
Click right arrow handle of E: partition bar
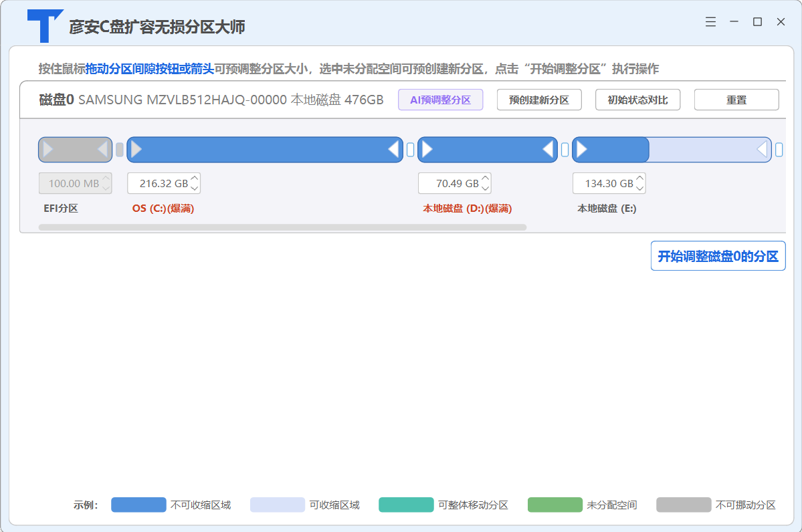coord(762,150)
